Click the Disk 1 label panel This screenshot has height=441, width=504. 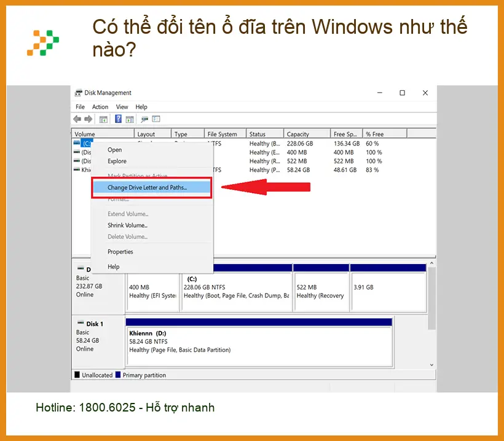98,342
